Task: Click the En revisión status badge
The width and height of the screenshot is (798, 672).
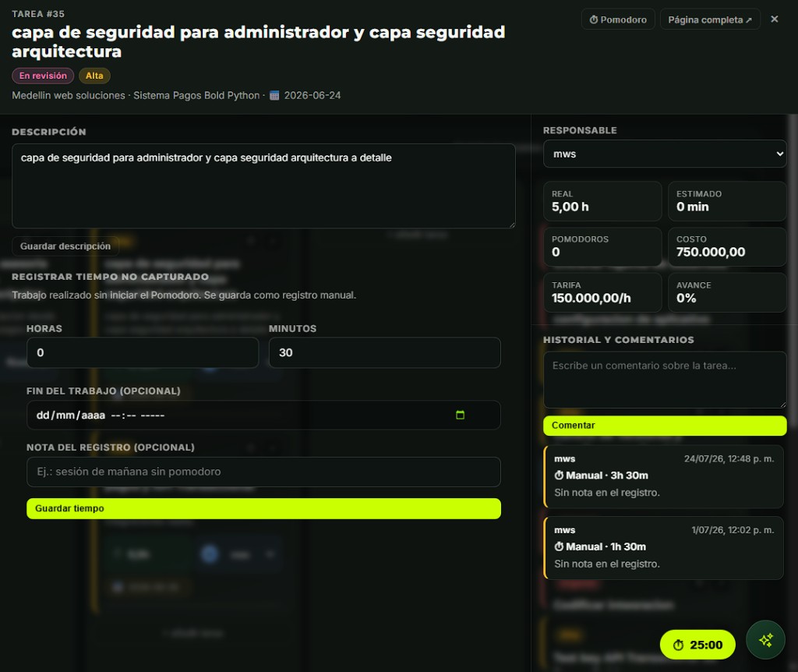Action: pos(43,76)
